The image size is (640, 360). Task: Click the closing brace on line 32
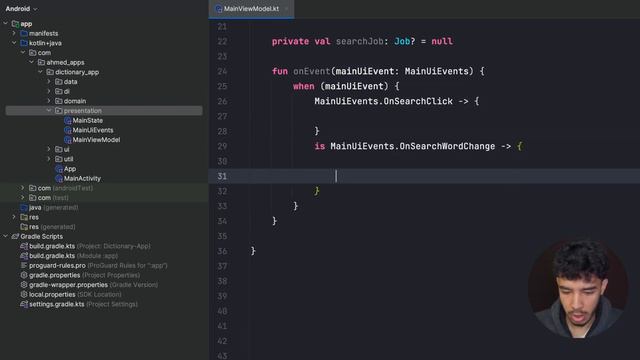[317, 191]
